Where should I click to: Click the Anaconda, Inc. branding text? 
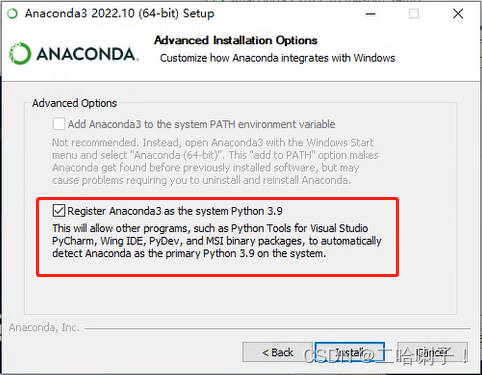pyautogui.click(x=44, y=328)
